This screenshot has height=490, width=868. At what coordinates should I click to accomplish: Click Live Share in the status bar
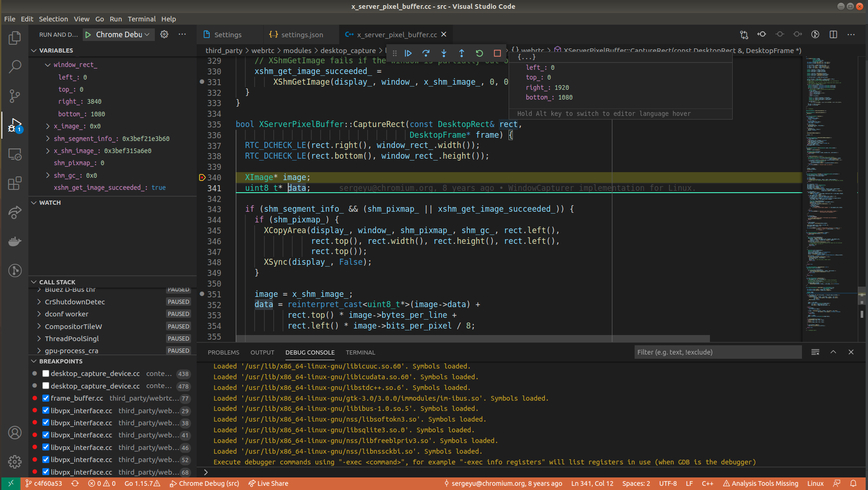click(268, 483)
